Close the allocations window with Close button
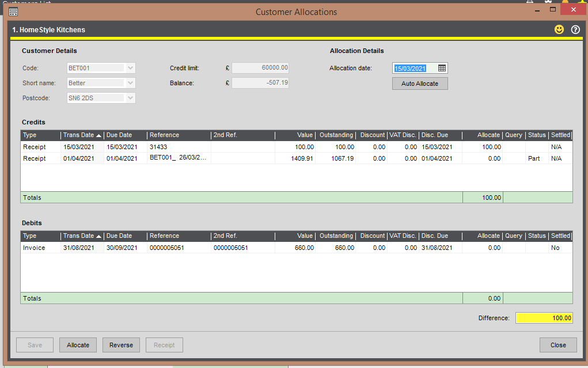This screenshot has width=588, height=368. (x=557, y=345)
